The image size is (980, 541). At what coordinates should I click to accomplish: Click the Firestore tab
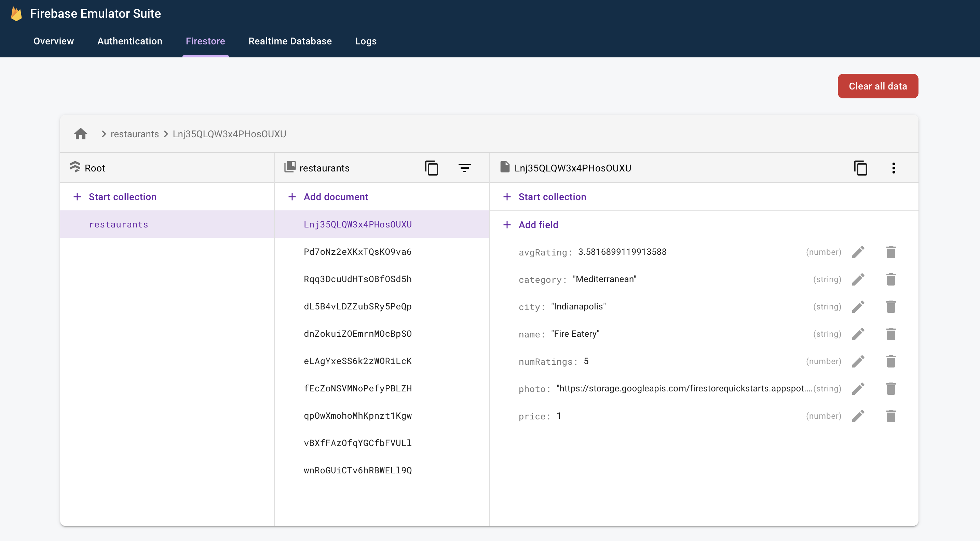pos(205,41)
